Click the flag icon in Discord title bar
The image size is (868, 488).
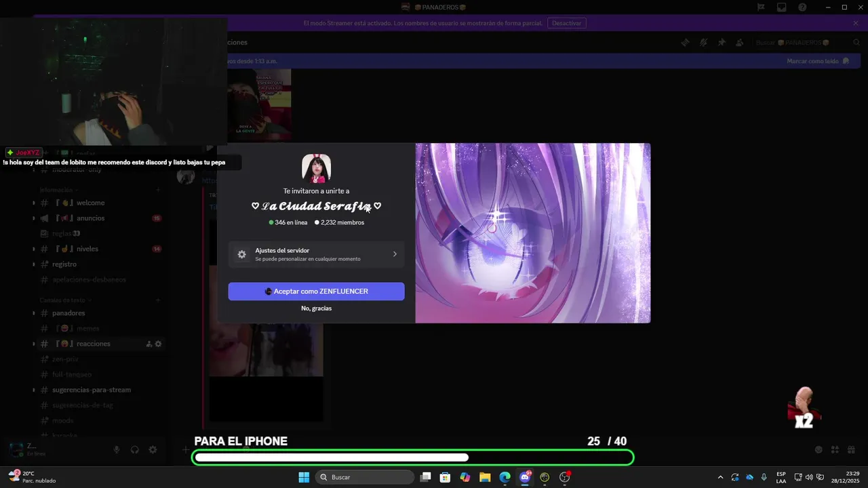tap(761, 7)
